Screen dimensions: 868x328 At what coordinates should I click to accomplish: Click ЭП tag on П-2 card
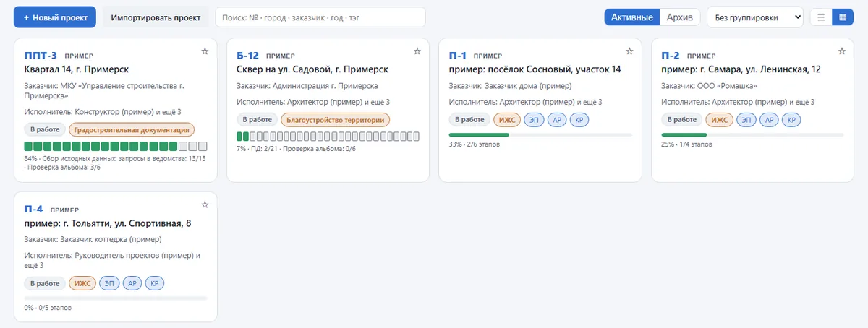point(747,120)
